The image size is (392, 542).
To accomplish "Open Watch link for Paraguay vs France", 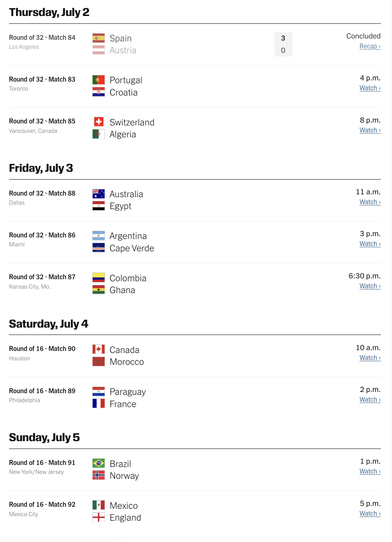I will (x=370, y=400).
